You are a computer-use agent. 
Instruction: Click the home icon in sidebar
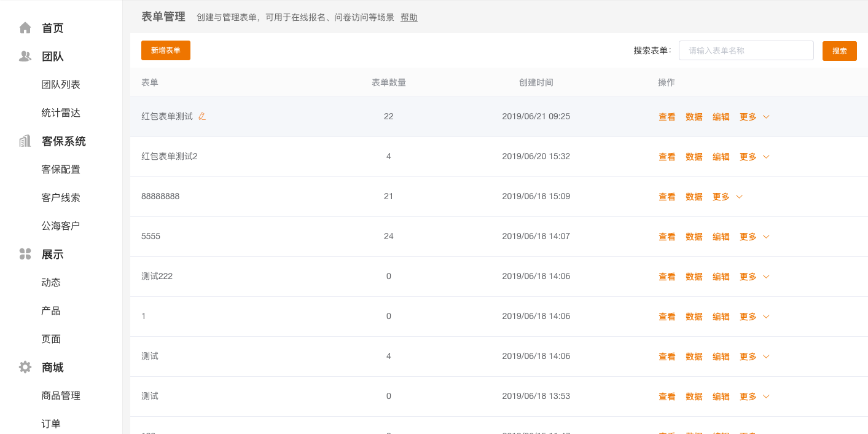25,28
